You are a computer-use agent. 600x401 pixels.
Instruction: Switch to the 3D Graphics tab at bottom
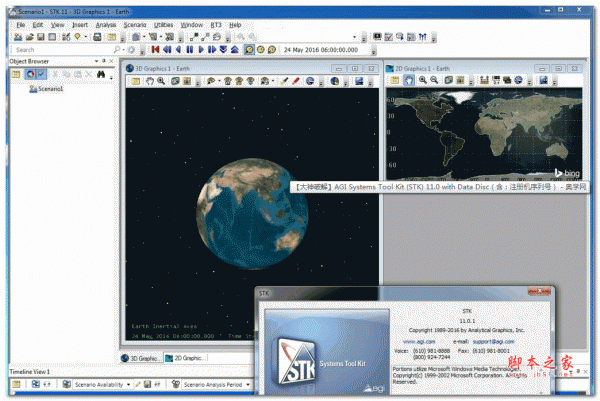[143, 357]
